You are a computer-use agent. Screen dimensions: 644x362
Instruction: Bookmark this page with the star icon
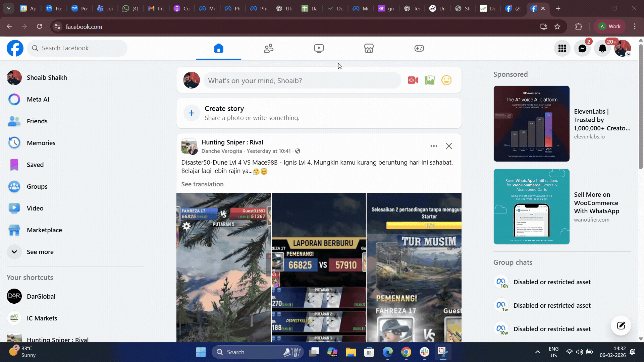(557, 26)
